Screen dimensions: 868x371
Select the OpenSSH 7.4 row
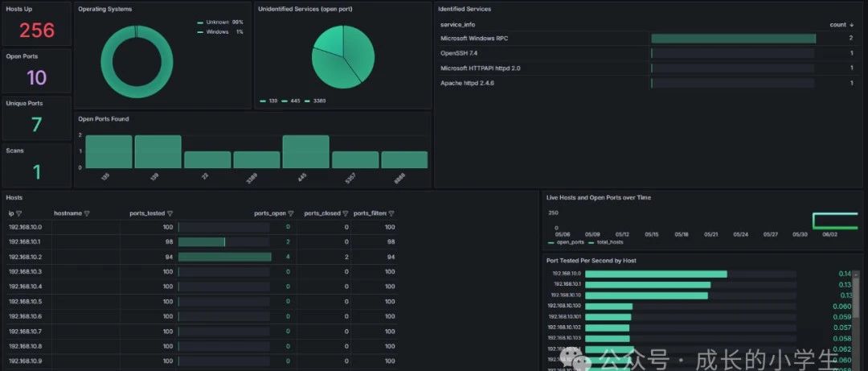649,53
